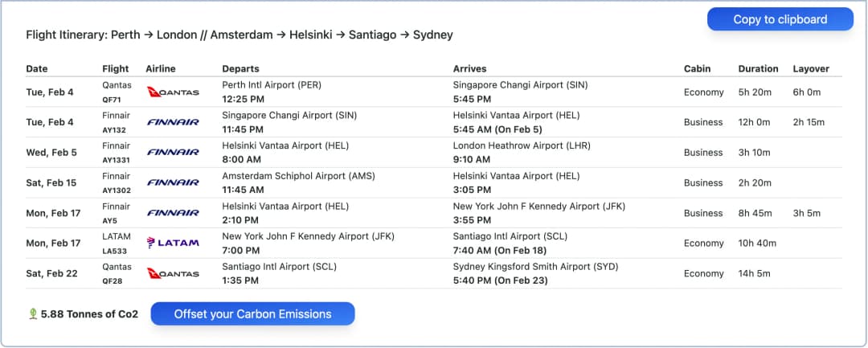Click the Finnair logo for flight AY1302
Viewport: 868px width, 348px height.
click(x=173, y=182)
